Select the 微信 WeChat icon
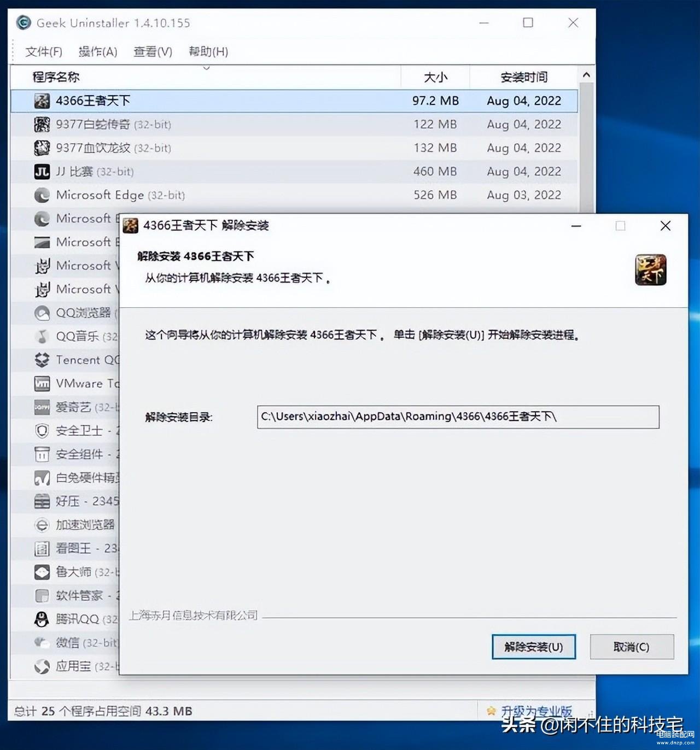 [42, 643]
